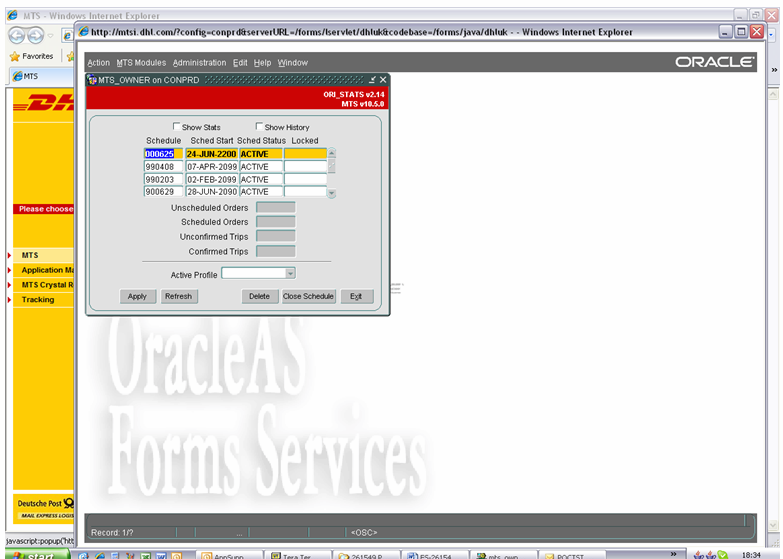Image resolution: width=783 pixels, height=559 pixels.
Task: Click the green system tray icon
Action: [722, 555]
